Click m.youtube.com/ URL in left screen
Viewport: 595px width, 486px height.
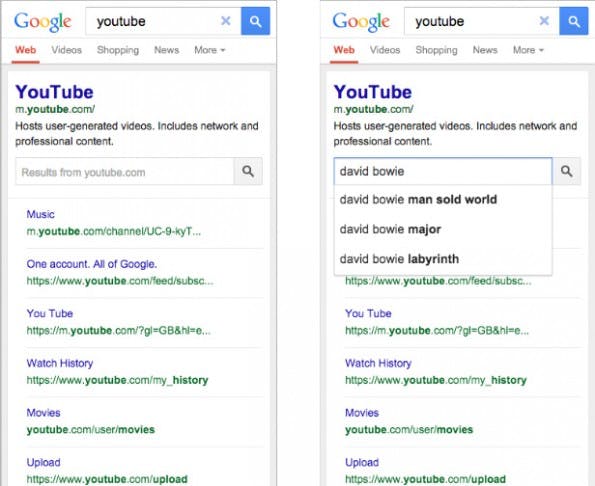coord(55,109)
